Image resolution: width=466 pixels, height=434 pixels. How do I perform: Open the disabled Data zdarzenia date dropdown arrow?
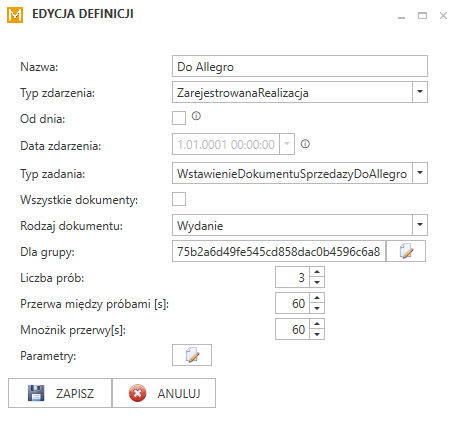click(x=287, y=144)
